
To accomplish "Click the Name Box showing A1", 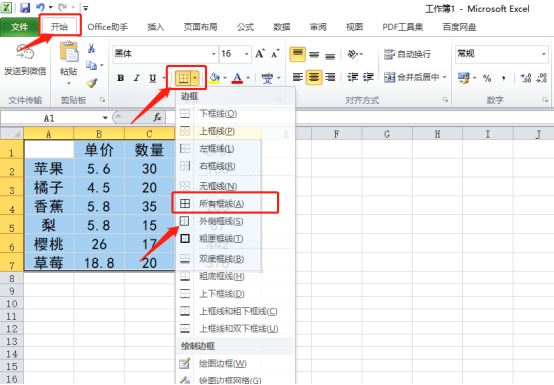I will (x=49, y=118).
